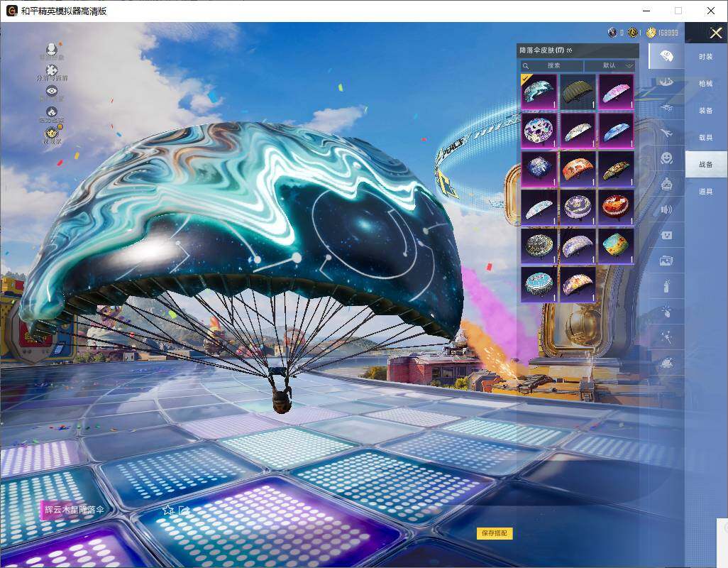Click the emulator app logo in title bar
The image size is (728, 568).
point(11,11)
